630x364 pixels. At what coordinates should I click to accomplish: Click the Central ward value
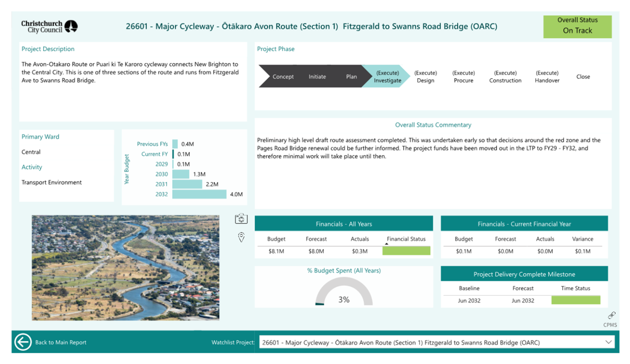tap(31, 152)
